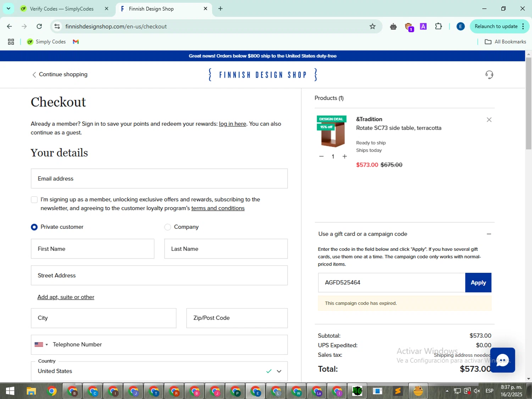The image size is (532, 399).
Task: Open Chrome profile E avatar
Action: [460, 27]
